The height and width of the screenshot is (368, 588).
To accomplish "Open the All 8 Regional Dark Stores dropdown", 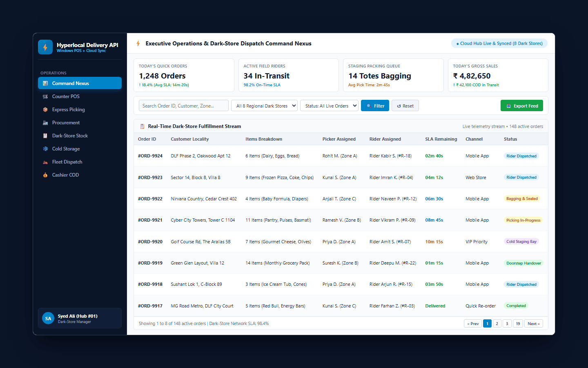I will [x=264, y=106].
